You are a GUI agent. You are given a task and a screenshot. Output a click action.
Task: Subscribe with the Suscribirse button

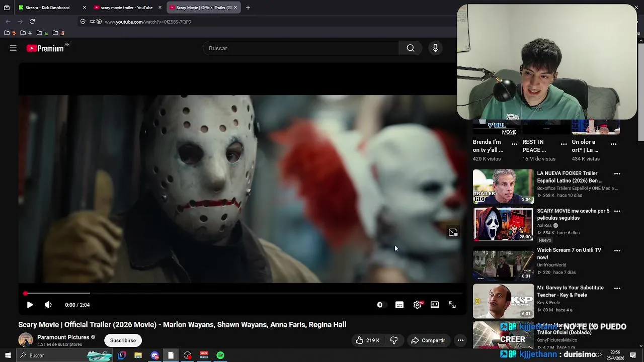pyautogui.click(x=123, y=340)
